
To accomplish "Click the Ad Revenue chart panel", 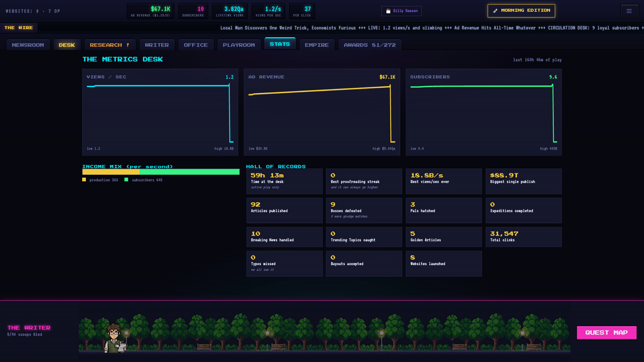I will 322,112.
